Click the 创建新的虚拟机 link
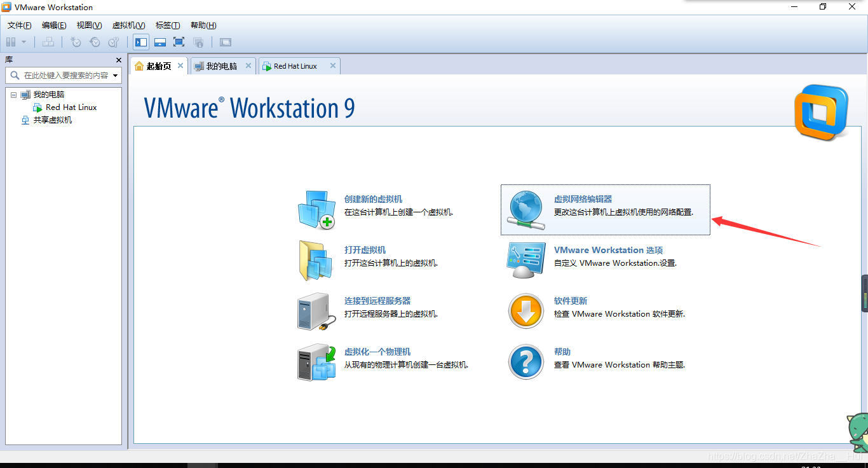The image size is (868, 468). click(373, 199)
